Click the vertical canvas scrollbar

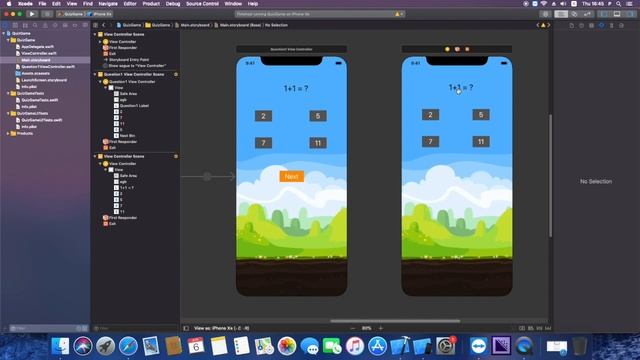550,176
